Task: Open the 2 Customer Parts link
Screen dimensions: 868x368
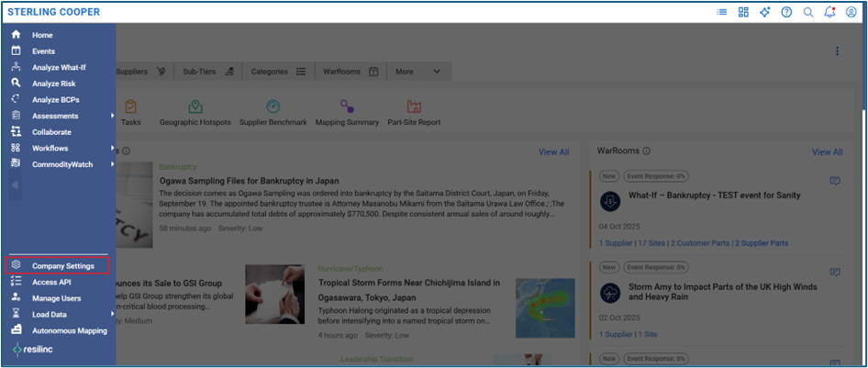Action: pyautogui.click(x=700, y=243)
